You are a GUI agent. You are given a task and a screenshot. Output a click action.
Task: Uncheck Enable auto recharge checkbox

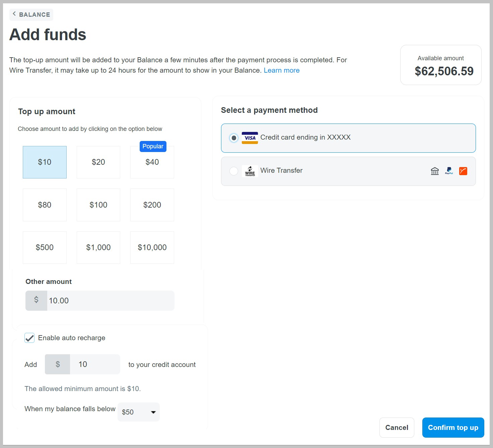29,338
